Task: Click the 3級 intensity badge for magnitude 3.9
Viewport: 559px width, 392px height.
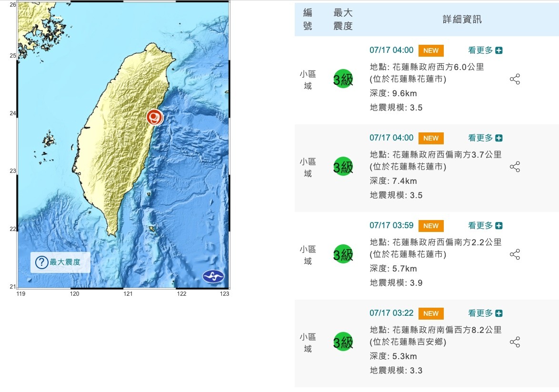Action: coord(343,254)
